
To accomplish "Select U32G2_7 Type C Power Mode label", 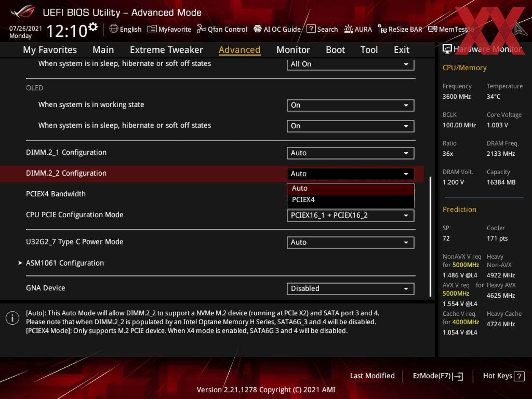I will coord(74,242).
